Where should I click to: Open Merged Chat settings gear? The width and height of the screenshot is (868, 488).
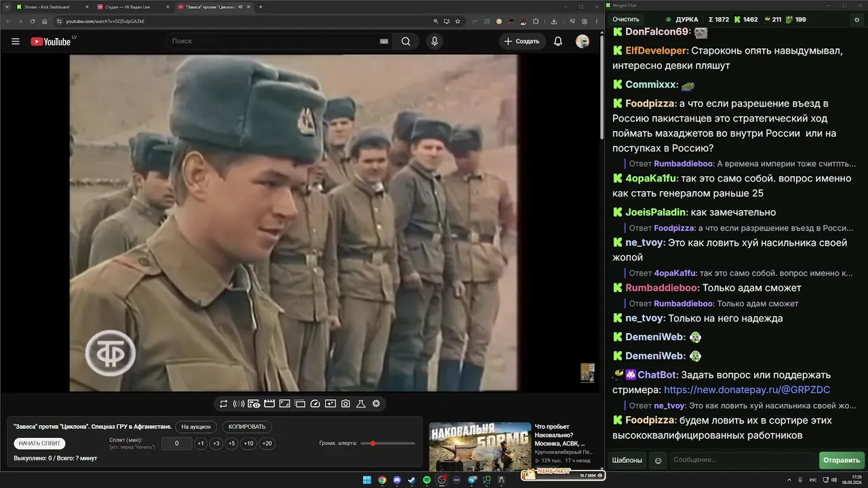tap(856, 20)
